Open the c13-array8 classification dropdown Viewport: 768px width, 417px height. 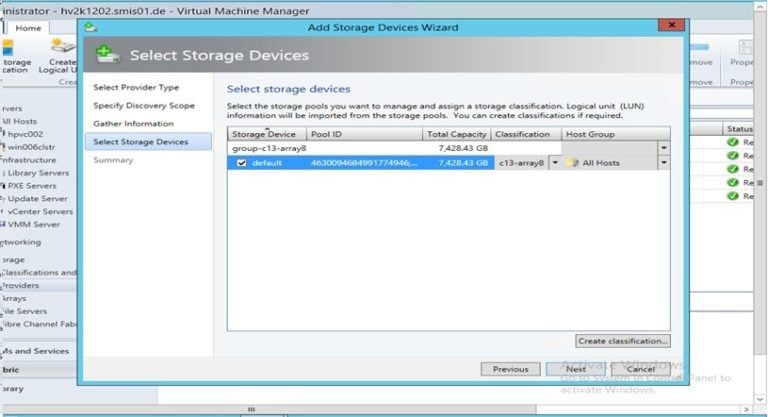pyautogui.click(x=555, y=162)
